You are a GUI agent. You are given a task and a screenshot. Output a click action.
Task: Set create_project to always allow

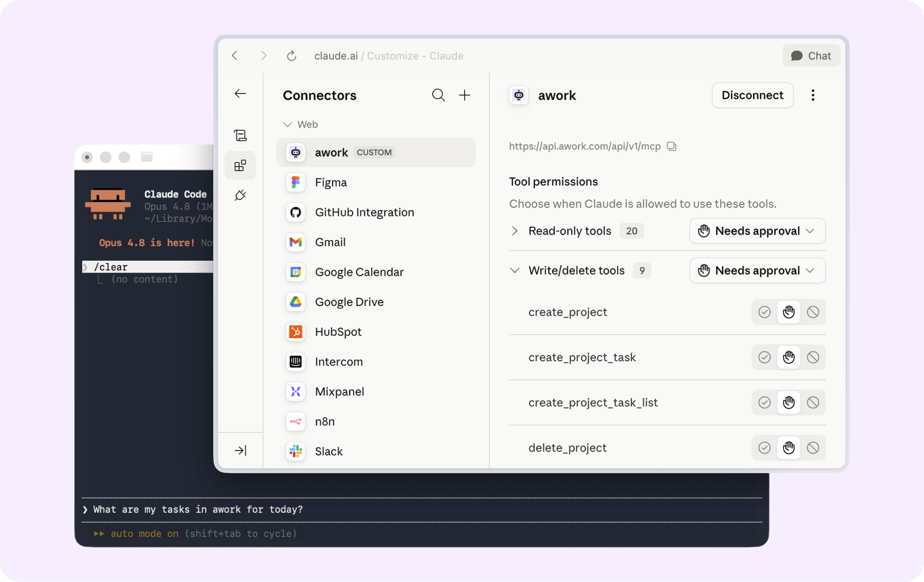coord(764,312)
